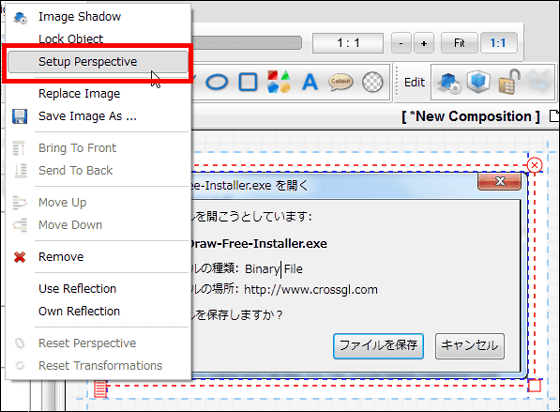The height and width of the screenshot is (412, 560).
Task: Click the red X Remove icon
Action: (x=20, y=257)
